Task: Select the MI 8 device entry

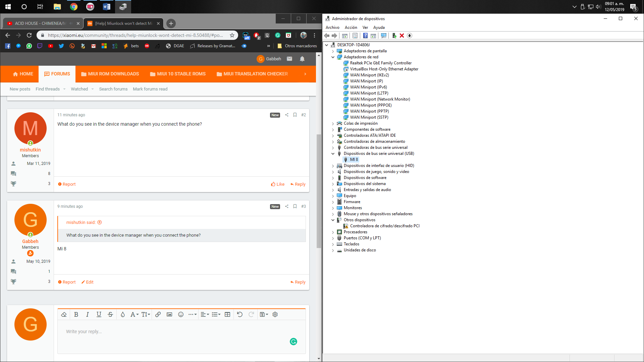Action: 354,160
